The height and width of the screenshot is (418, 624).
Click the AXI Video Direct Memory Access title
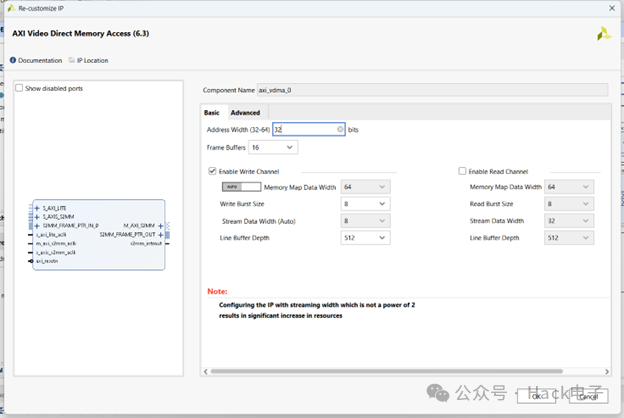[x=80, y=33]
